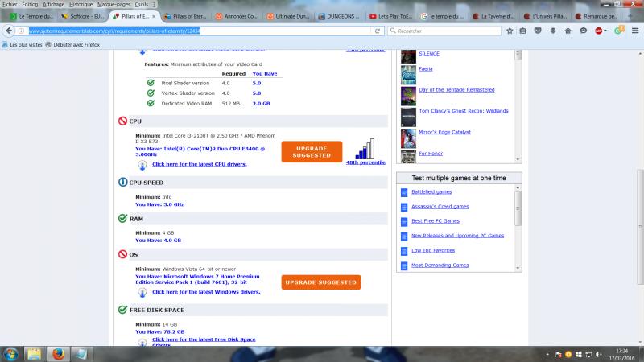
Task: Open Firefox from the taskbar
Action: point(58,354)
